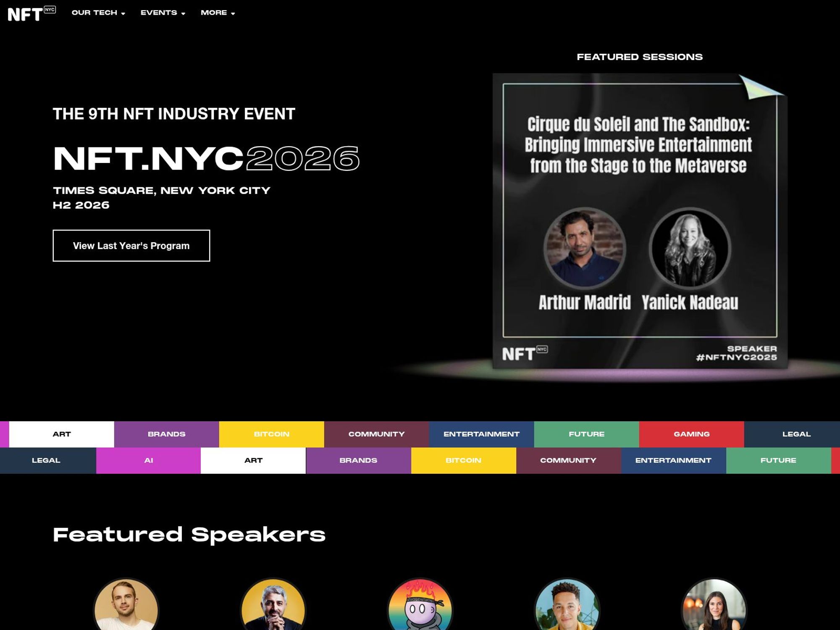
Task: Open the MORE dropdown
Action: [217, 13]
